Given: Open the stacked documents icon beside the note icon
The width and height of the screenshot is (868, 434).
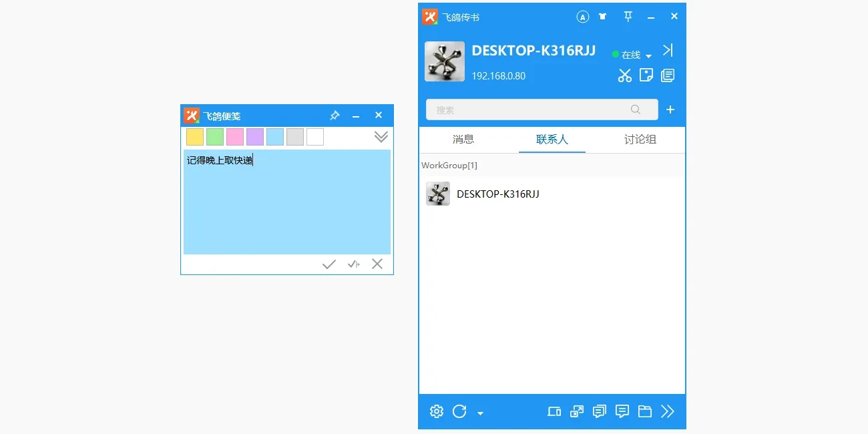Looking at the screenshot, I should pyautogui.click(x=668, y=75).
